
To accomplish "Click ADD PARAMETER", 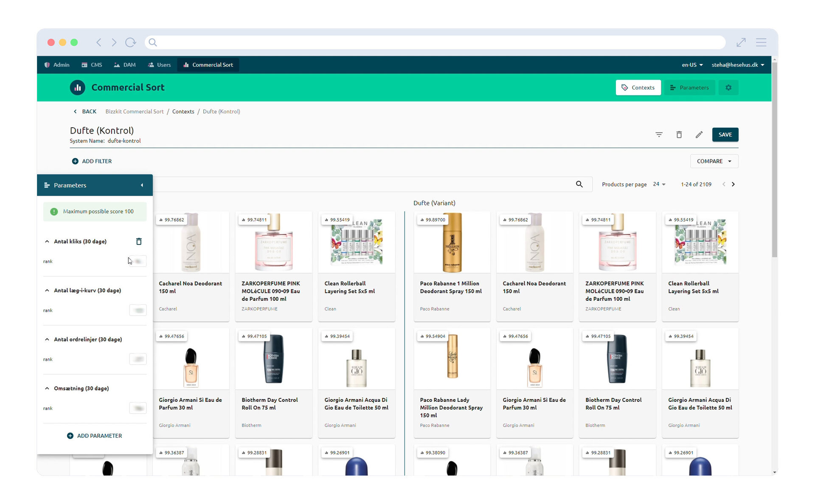I will (95, 436).
